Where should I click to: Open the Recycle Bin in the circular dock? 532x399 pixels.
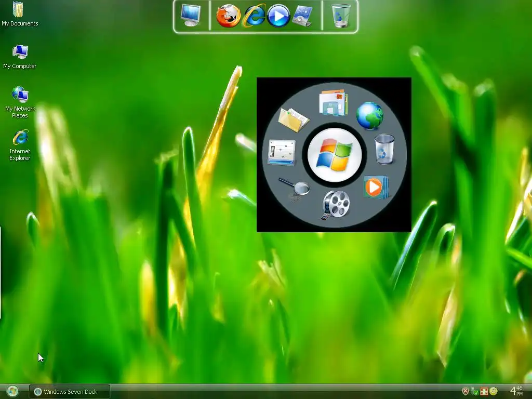[x=384, y=149]
